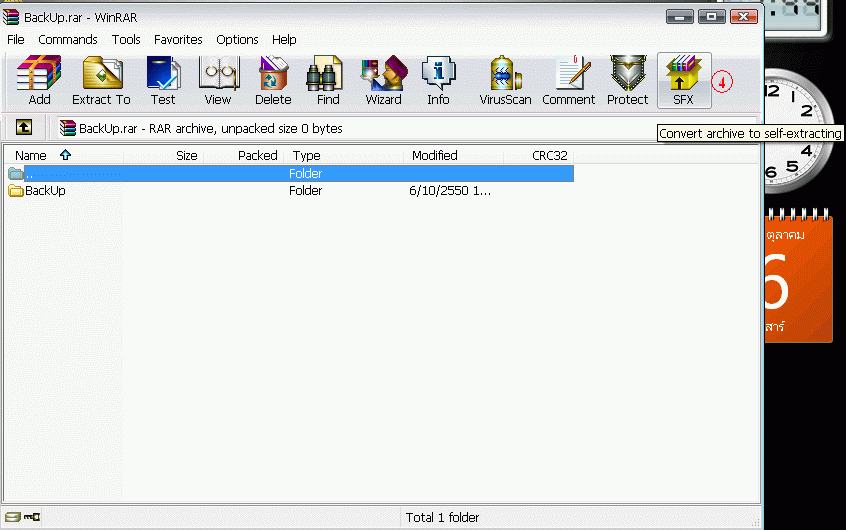Open the Commands menu
The width and height of the screenshot is (846, 530).
coord(67,40)
